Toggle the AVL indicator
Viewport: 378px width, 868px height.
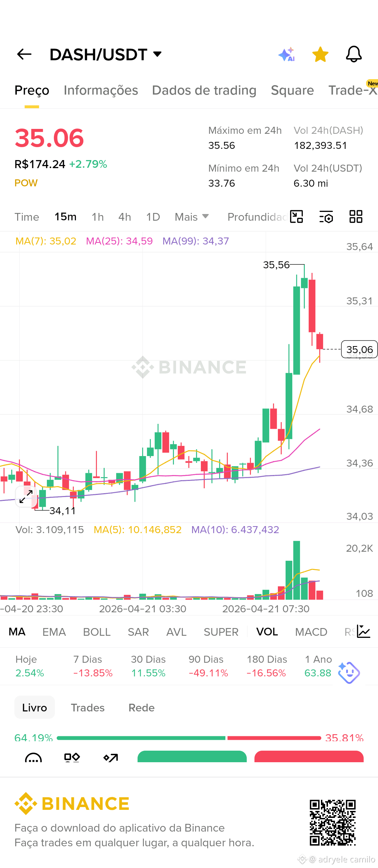click(176, 632)
